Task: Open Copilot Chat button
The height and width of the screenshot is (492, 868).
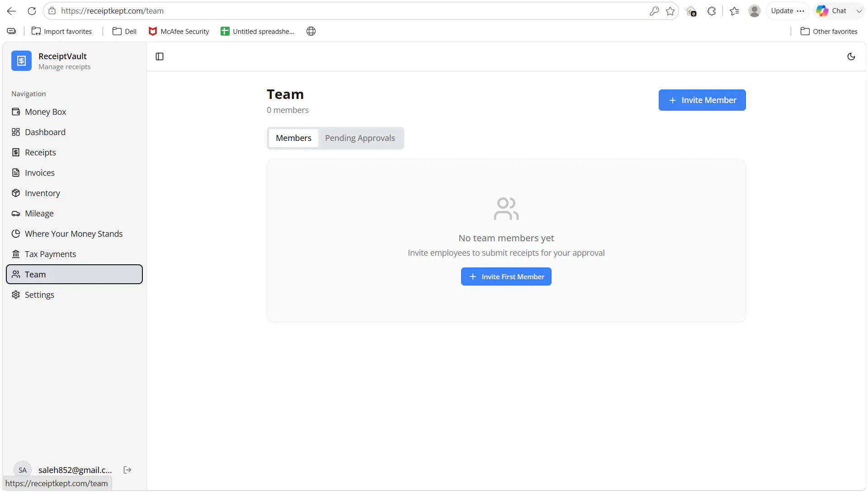Action: [x=832, y=11]
